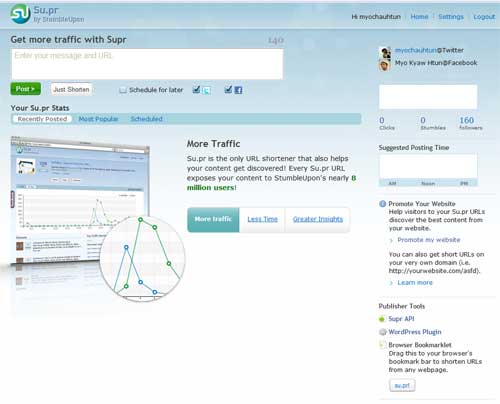Viewport: 500px width, 404px height.
Task: Click the green Post button
Action: pyautogui.click(x=26, y=89)
